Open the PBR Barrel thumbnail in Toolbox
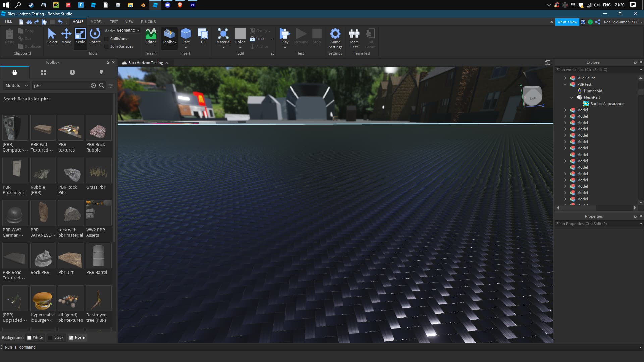The image size is (644, 362). coord(98,256)
